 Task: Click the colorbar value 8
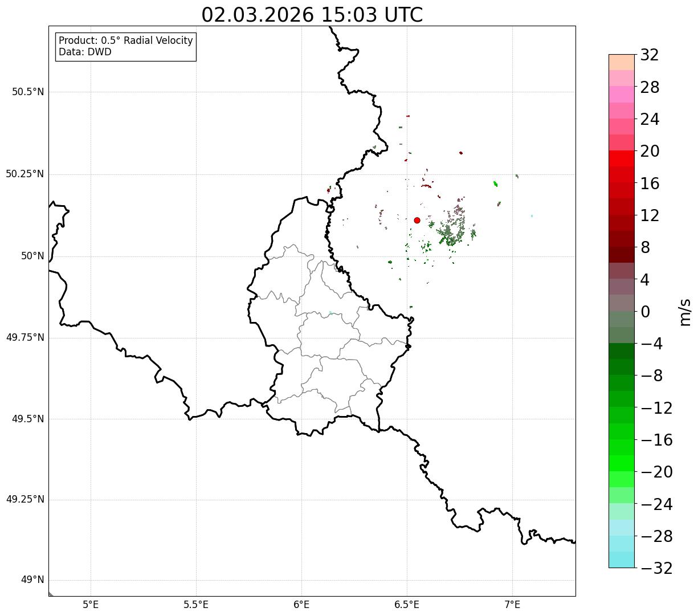pos(645,247)
